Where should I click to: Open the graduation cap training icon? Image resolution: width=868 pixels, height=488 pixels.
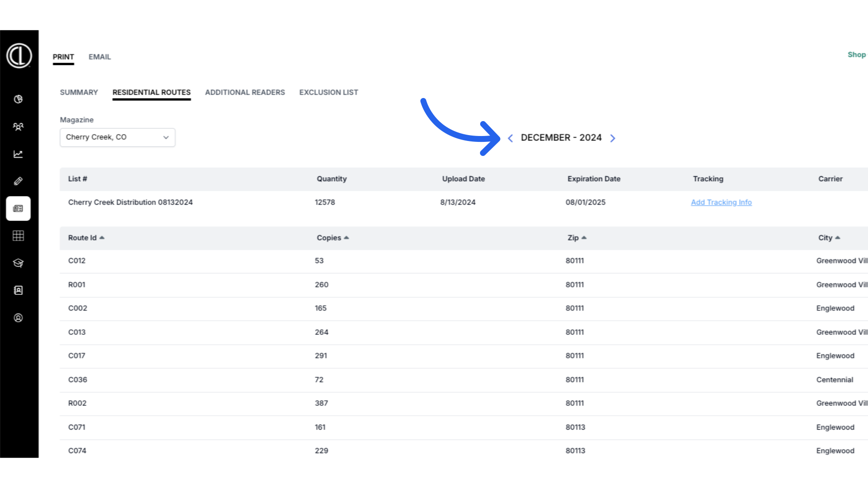(x=18, y=263)
